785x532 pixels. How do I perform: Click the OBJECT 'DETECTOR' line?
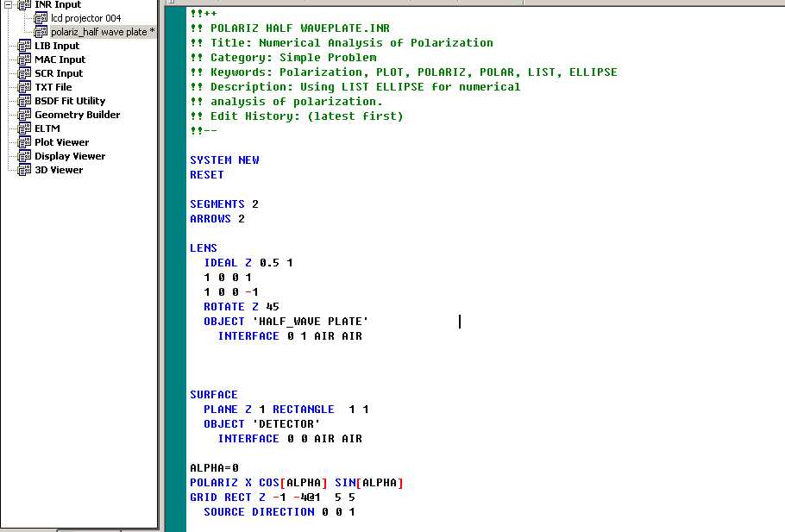262,424
